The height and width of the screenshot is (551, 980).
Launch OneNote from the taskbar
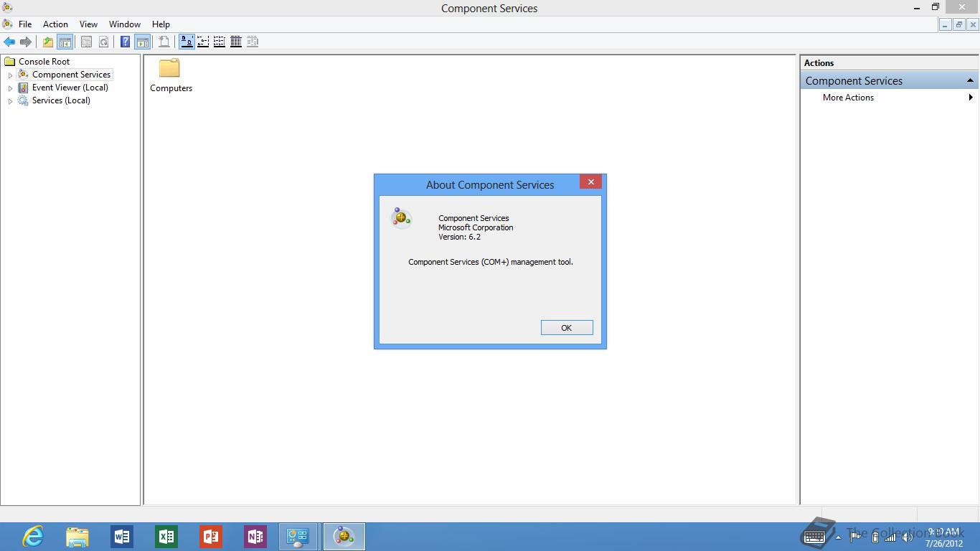[255, 537]
